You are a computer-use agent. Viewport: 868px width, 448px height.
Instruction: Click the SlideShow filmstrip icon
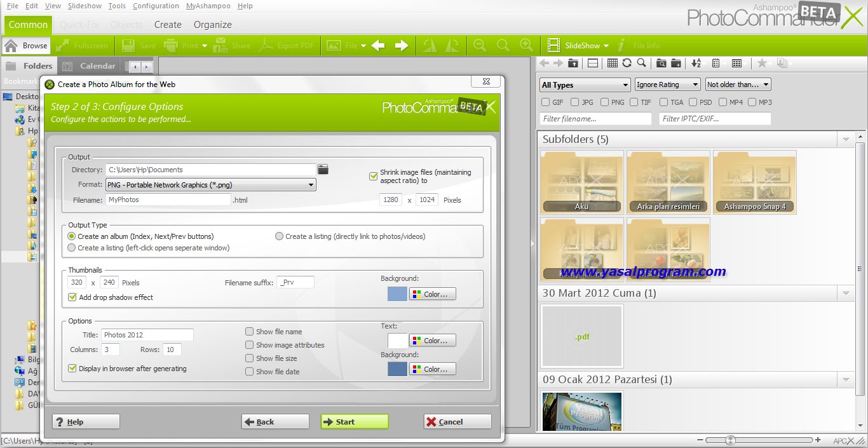click(553, 46)
